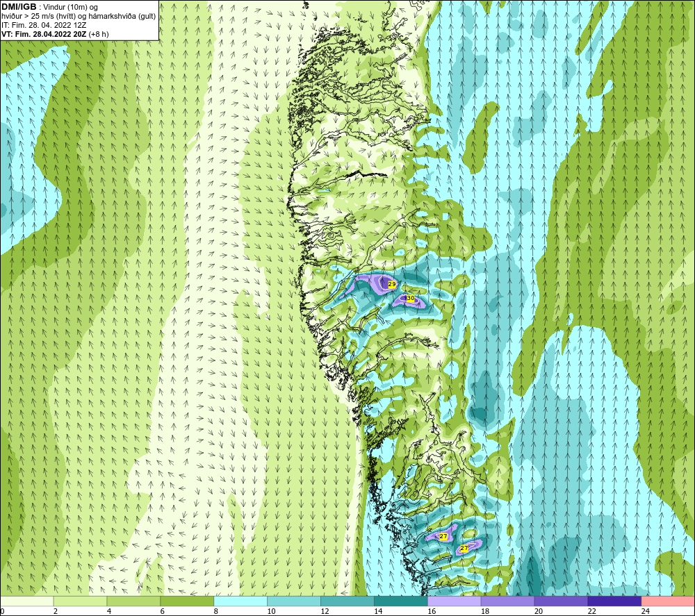
Task: Click the "IT: Fim. 28. 04. 2022 12Z" line
Action: coord(44,25)
